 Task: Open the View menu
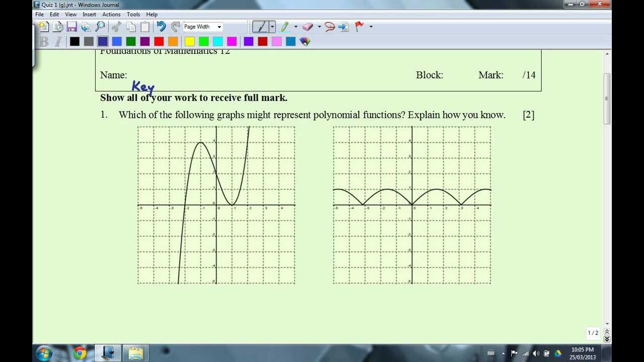(x=71, y=15)
